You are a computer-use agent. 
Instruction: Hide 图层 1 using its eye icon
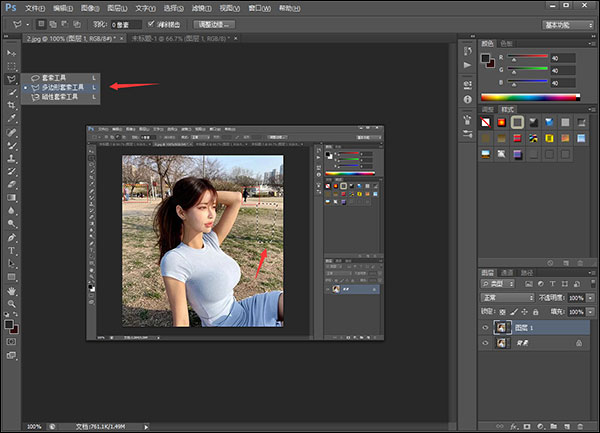[x=486, y=326]
